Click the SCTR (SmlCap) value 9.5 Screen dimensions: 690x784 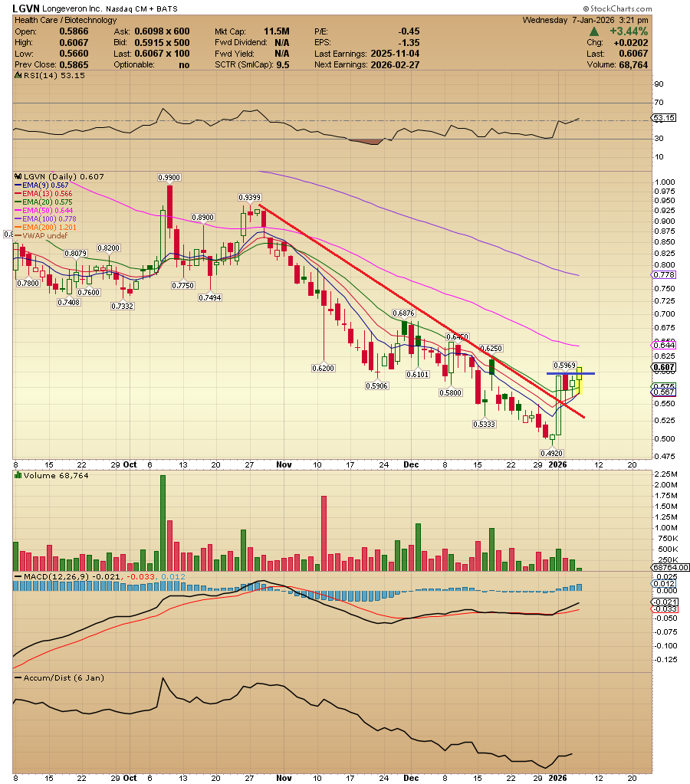click(283, 65)
